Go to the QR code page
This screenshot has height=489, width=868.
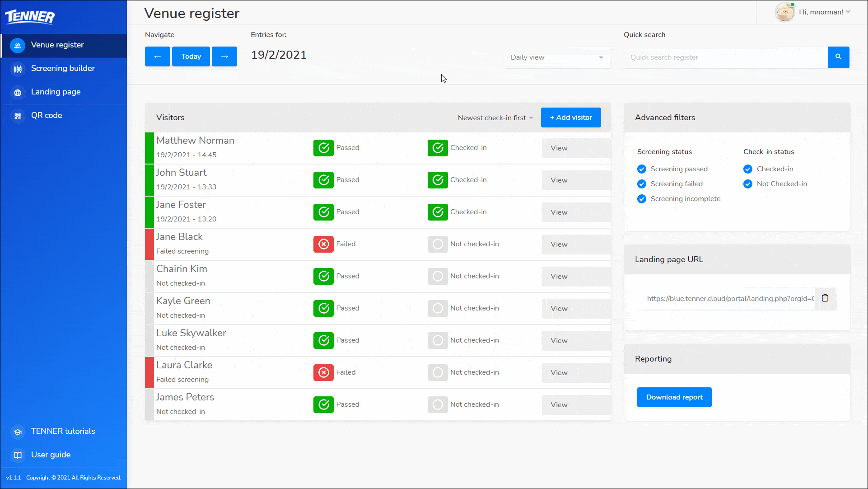point(47,115)
